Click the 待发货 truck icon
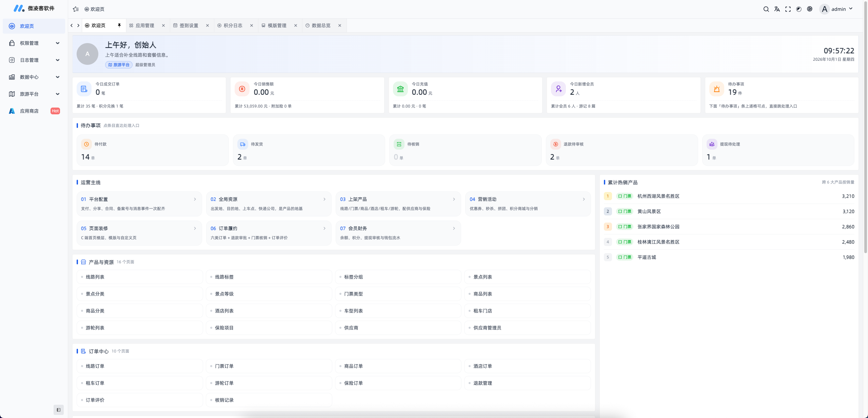This screenshot has height=418, width=868. pos(243,144)
